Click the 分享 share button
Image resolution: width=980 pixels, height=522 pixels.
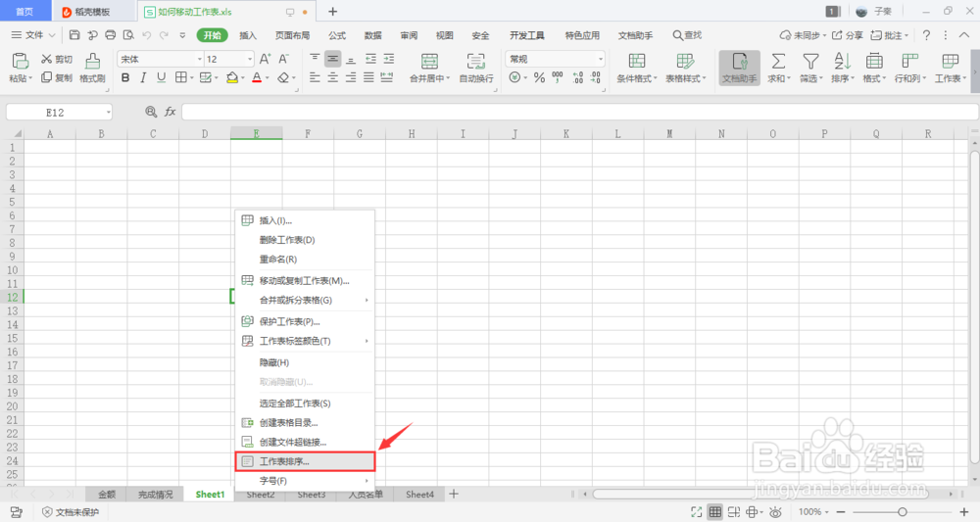click(848, 35)
